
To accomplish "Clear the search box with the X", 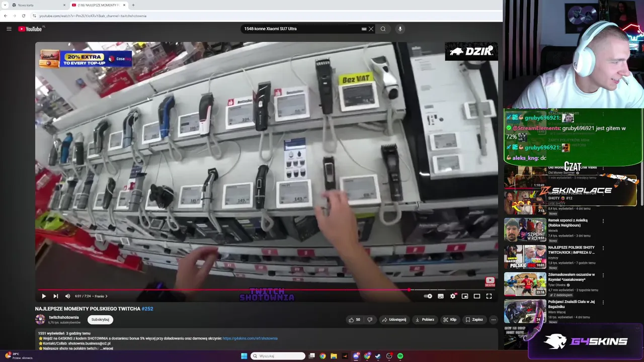I will (371, 29).
